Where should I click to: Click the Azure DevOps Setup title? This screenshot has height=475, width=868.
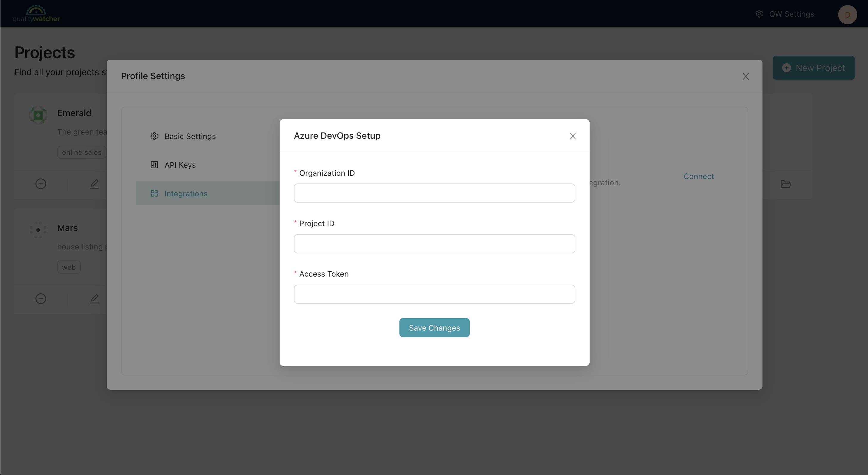pos(337,136)
